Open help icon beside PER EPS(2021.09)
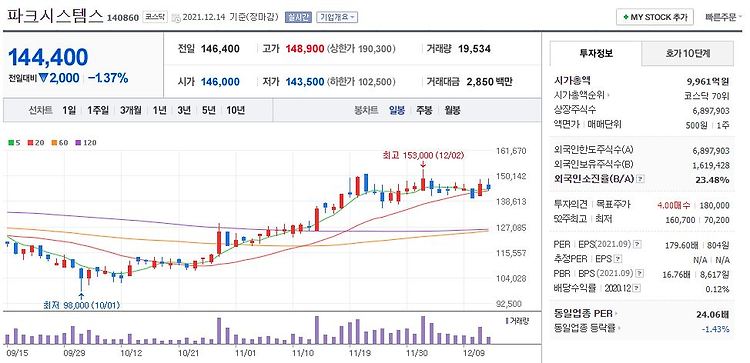This screenshot has width=750, height=363. click(x=637, y=245)
